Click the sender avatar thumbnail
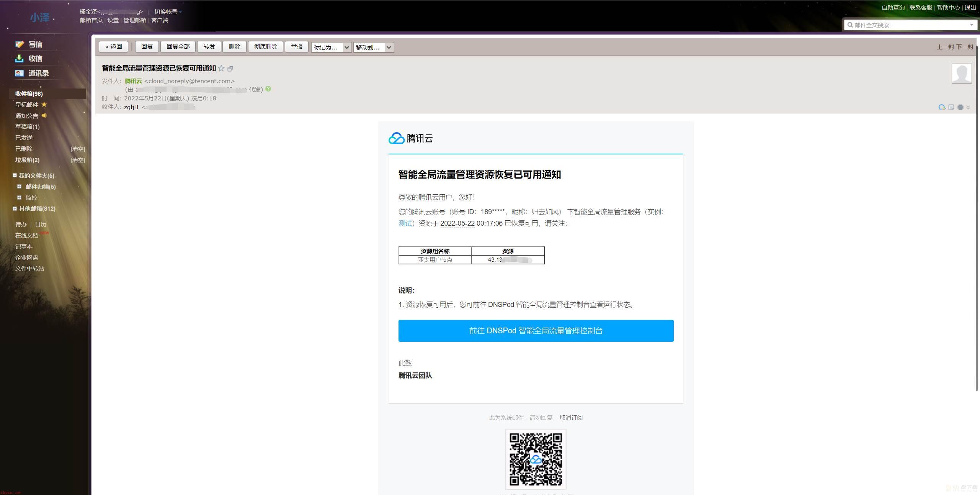This screenshot has width=980, height=495. click(x=962, y=73)
